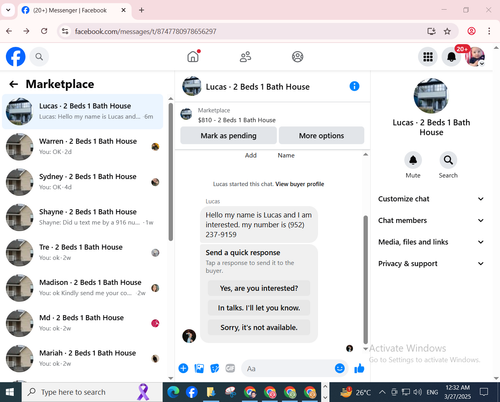Attach a photo using the image icon
Image resolution: width=500 pixels, height=402 pixels.
pos(199,368)
